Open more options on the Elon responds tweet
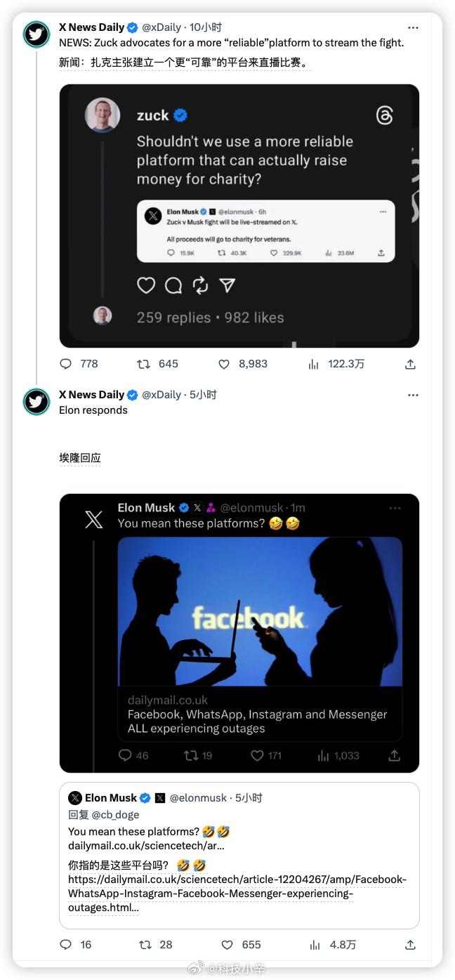Image resolution: width=455 pixels, height=980 pixels. [x=413, y=395]
